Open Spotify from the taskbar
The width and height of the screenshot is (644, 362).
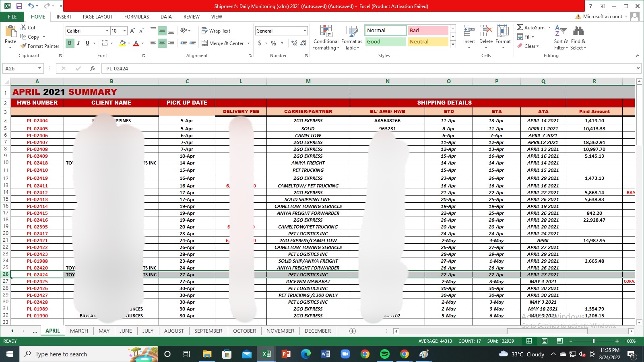385,354
